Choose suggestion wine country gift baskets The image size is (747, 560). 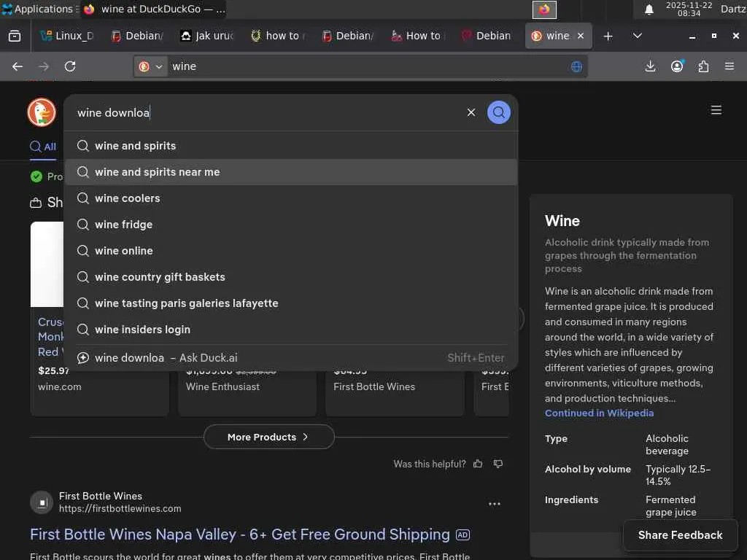pyautogui.click(x=291, y=276)
